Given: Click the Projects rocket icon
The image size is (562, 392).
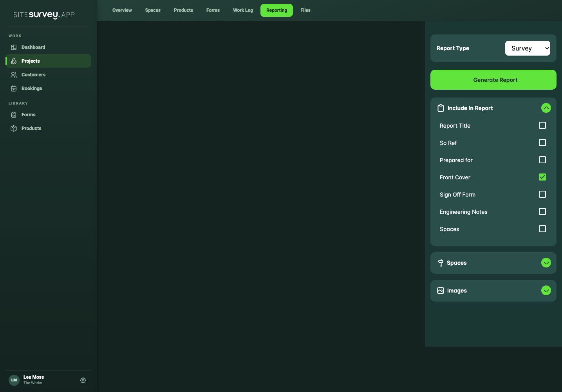Looking at the screenshot, I should pyautogui.click(x=14, y=61).
